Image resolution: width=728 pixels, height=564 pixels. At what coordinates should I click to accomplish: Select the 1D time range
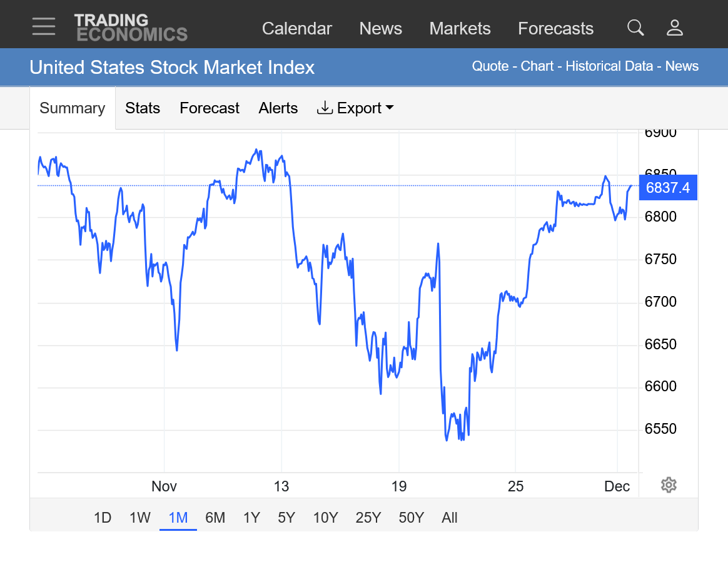[103, 518]
